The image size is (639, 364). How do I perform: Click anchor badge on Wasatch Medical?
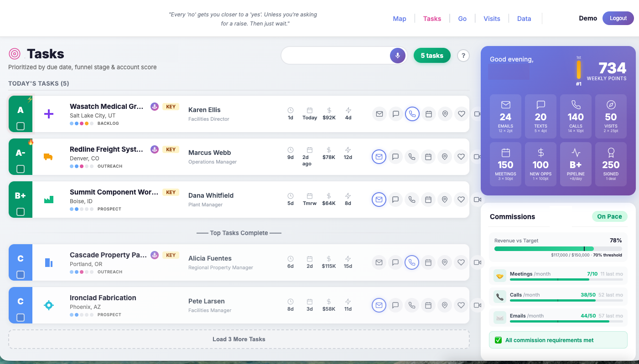(x=155, y=106)
